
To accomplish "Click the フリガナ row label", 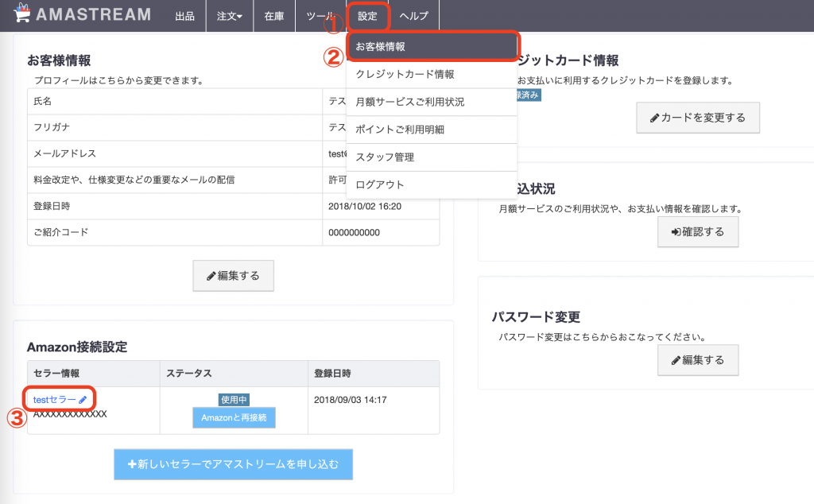I will pyautogui.click(x=52, y=127).
